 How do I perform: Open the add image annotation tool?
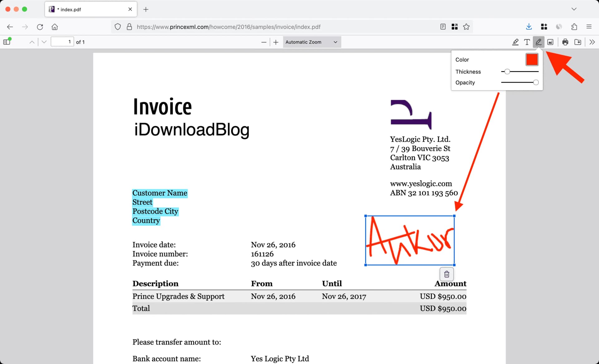pos(550,42)
